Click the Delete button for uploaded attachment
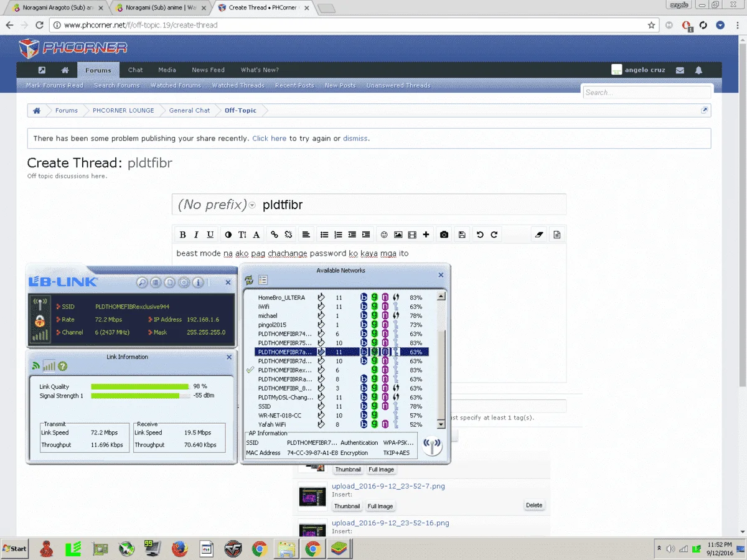Viewport: 747px width, 560px height. 534,505
